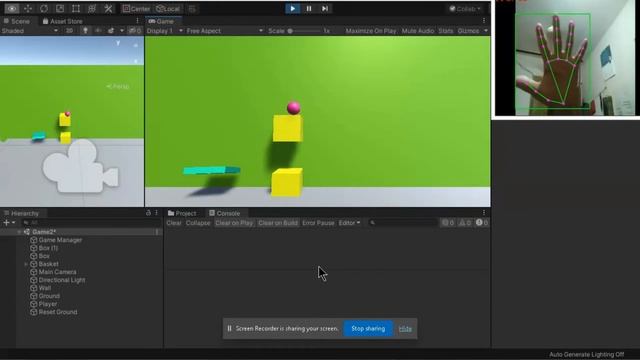Switch to the Scene tab
The image size is (640, 360).
tap(16, 21)
